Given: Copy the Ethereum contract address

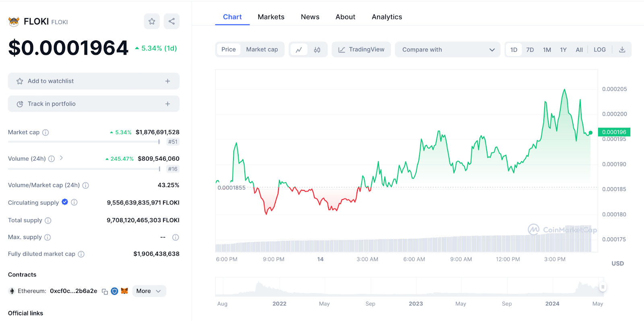Looking at the screenshot, I should 105,291.
